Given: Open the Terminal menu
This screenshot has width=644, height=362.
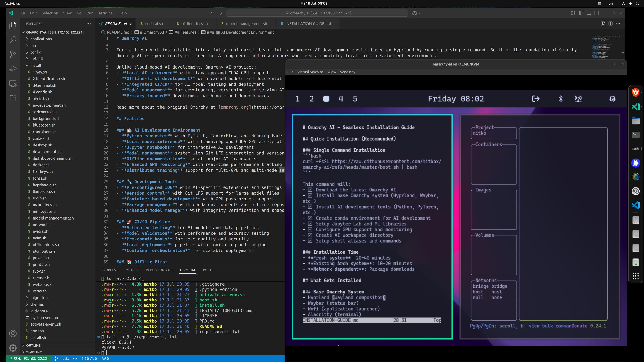Looking at the screenshot, I should click(106, 13).
